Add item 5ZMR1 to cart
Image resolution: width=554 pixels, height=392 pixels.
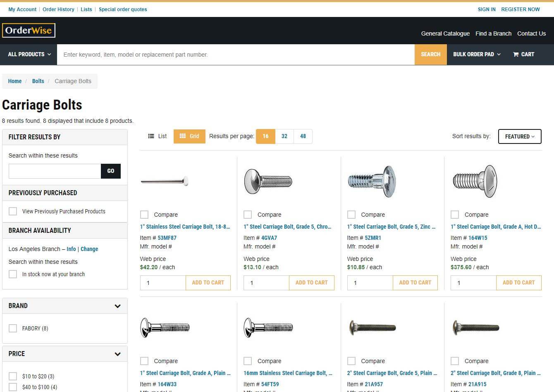pos(415,283)
